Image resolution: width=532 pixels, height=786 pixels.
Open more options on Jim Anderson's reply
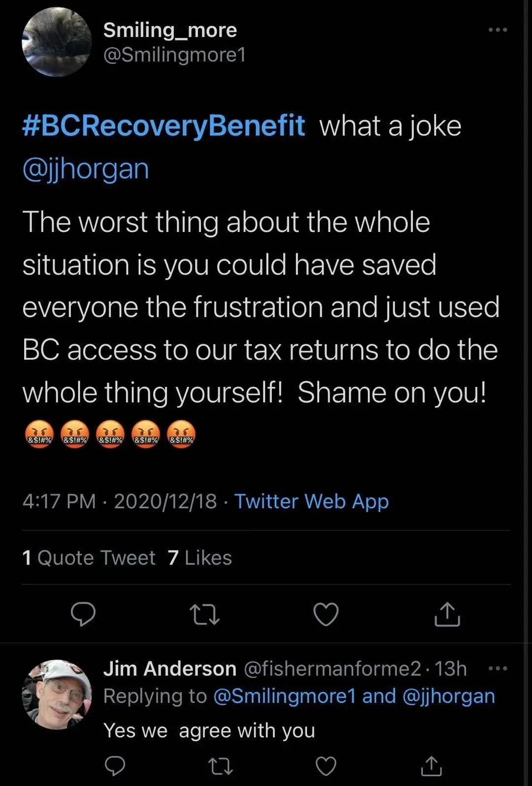498,668
